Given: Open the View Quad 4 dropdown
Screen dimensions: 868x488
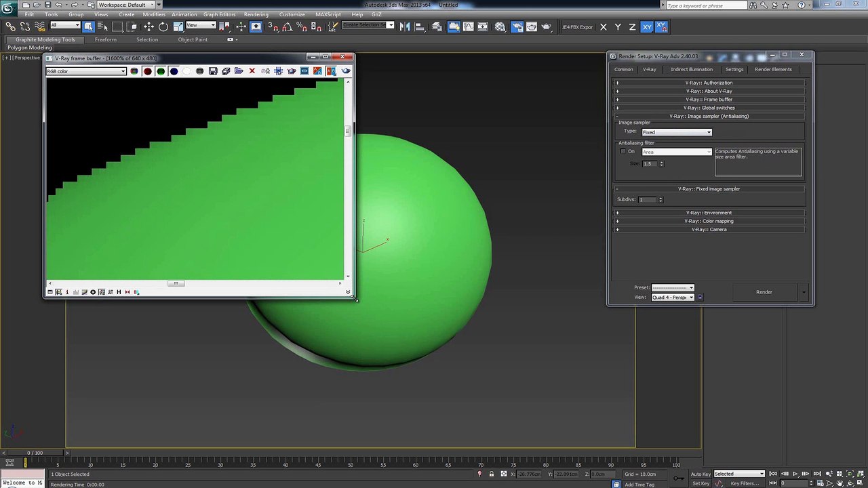Looking at the screenshot, I should pyautogui.click(x=673, y=298).
